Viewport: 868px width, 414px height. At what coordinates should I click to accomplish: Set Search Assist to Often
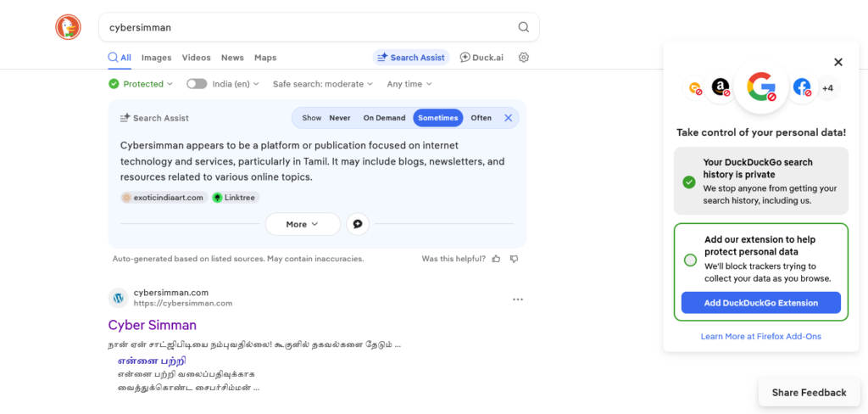[481, 118]
